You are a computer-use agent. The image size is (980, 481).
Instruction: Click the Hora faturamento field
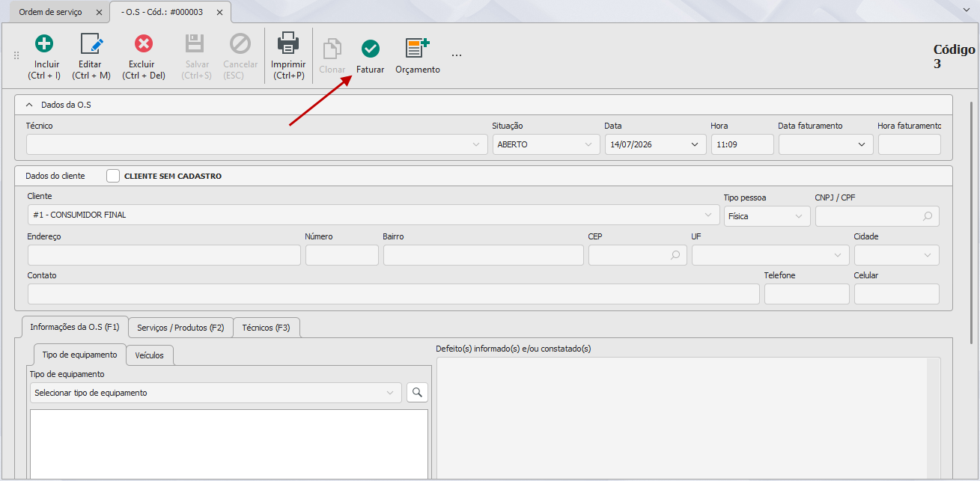click(909, 144)
